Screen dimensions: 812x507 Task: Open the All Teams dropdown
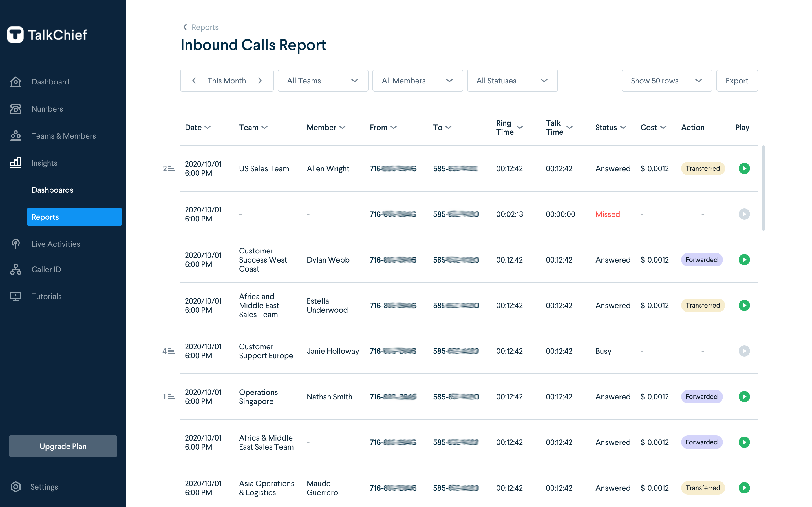tap(323, 81)
